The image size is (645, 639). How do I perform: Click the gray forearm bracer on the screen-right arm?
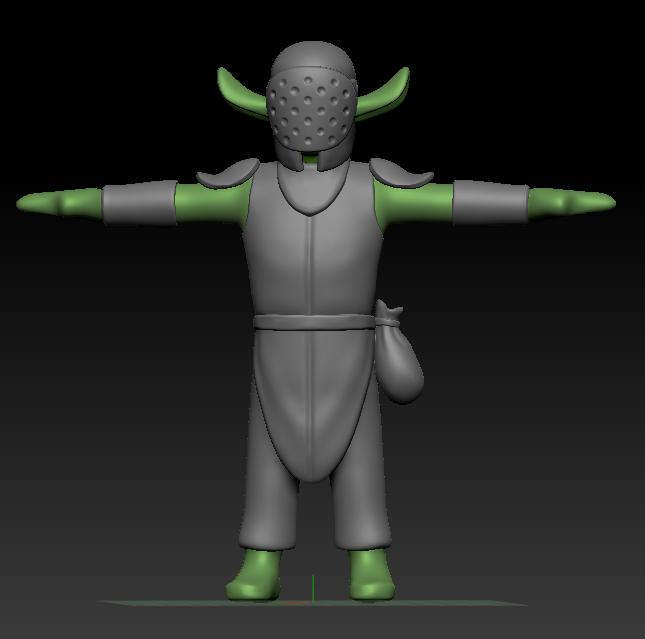[491, 203]
